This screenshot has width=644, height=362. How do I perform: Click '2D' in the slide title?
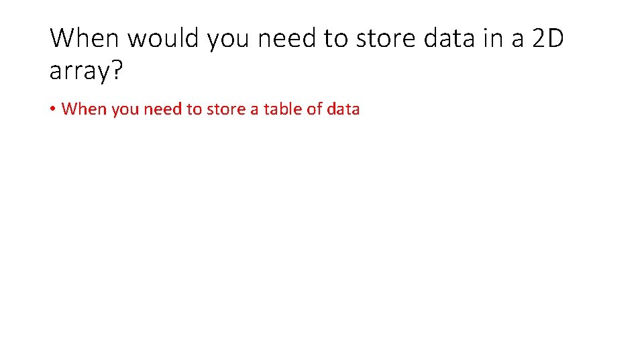(x=548, y=38)
